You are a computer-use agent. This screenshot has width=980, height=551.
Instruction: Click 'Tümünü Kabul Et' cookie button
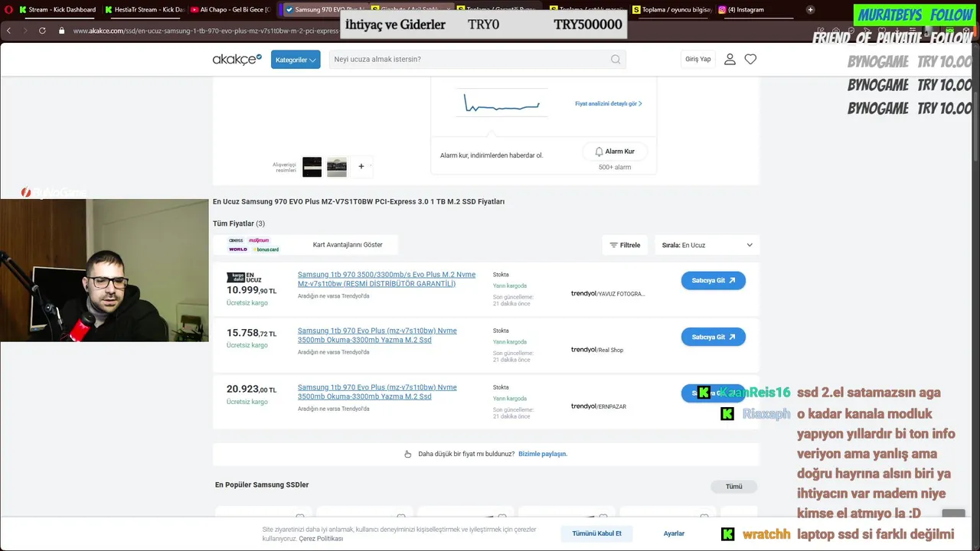[597, 533]
